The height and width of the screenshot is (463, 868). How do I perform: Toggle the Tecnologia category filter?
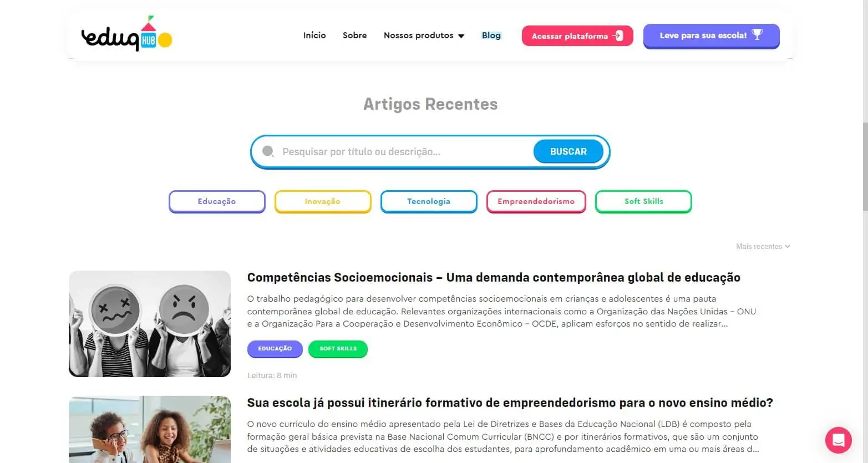point(429,201)
